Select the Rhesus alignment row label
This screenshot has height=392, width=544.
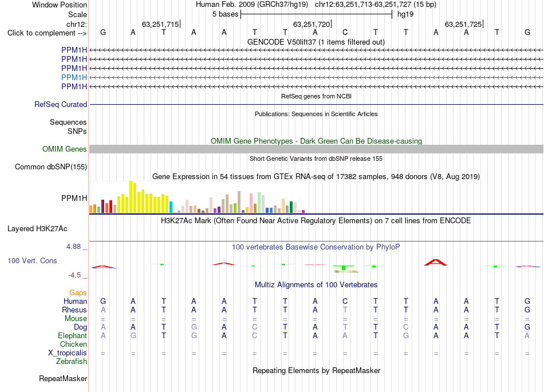click(x=74, y=310)
